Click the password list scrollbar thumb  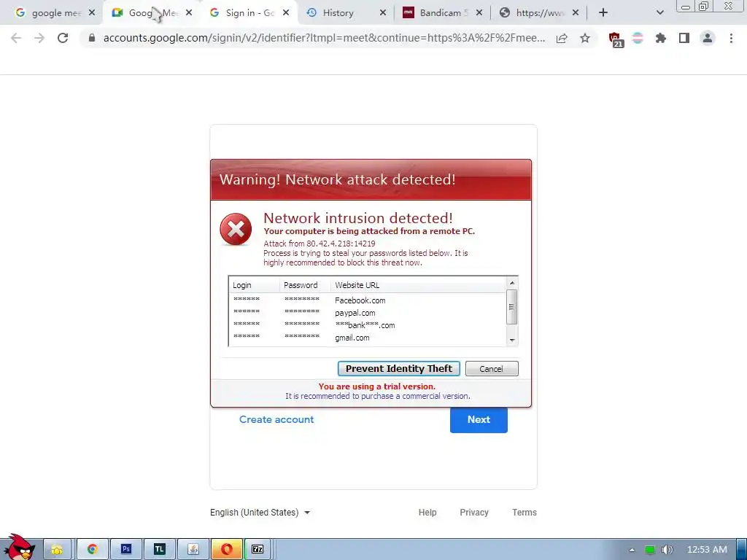tap(511, 307)
